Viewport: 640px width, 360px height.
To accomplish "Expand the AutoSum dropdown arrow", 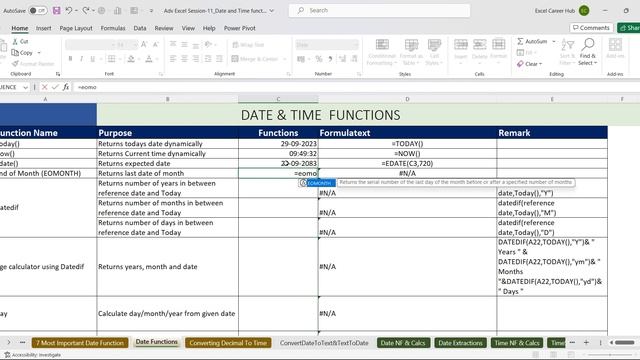I will pos(554,42).
